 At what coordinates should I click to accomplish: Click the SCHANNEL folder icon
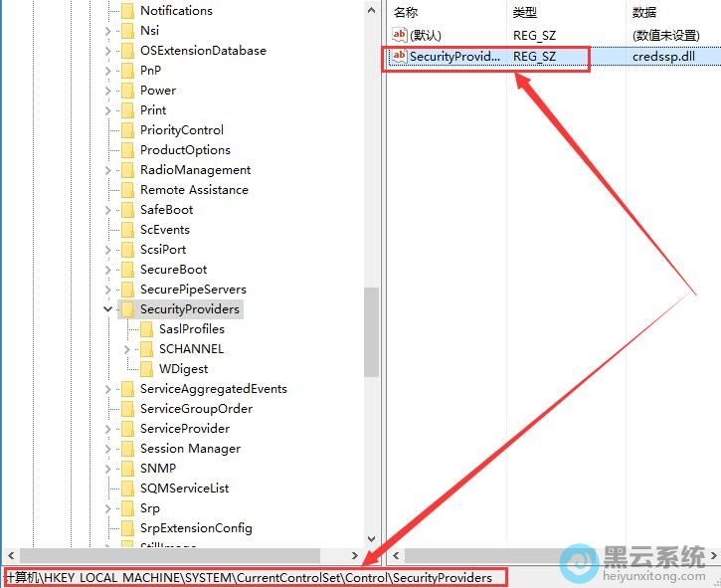click(146, 349)
